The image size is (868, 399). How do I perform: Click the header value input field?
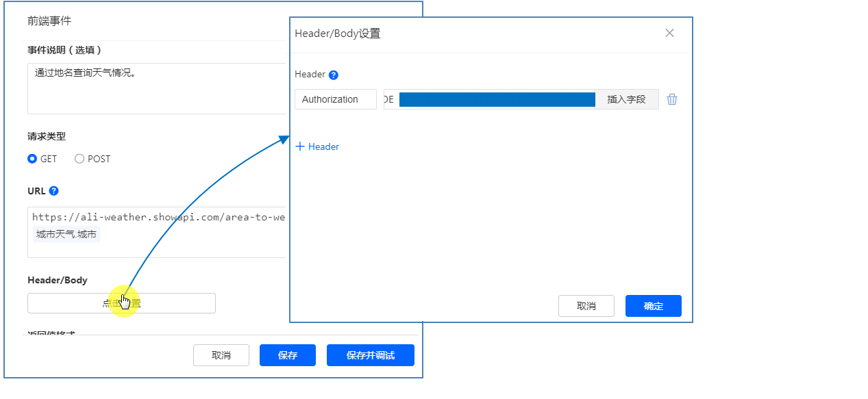pyautogui.click(x=489, y=99)
